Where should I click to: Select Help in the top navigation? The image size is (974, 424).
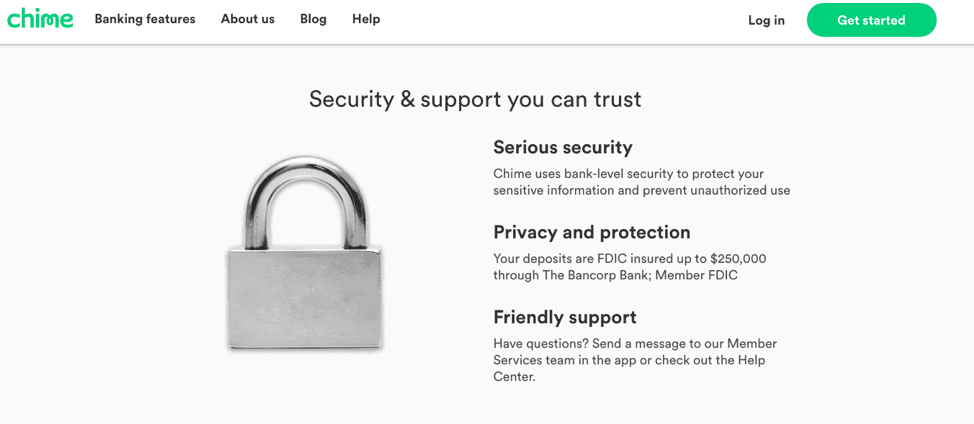pyautogui.click(x=366, y=19)
